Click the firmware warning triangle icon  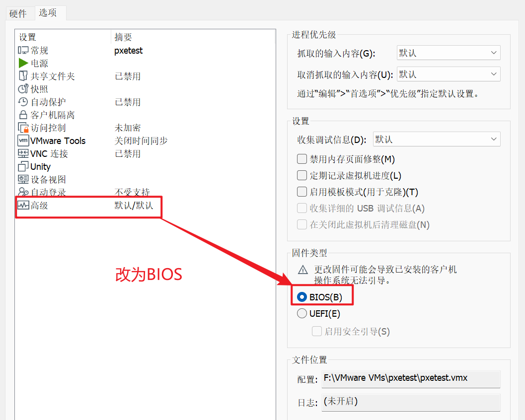click(x=302, y=270)
